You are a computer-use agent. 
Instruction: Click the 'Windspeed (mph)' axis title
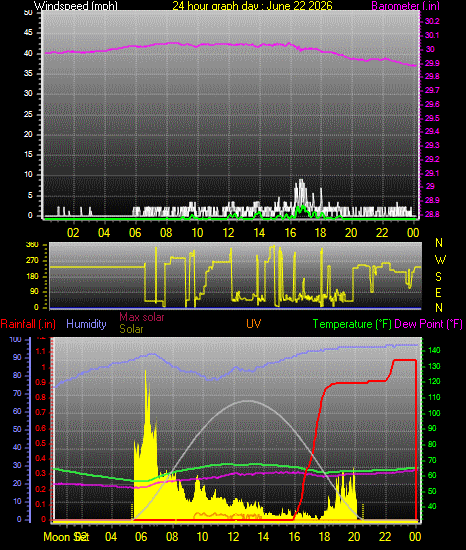click(75, 6)
